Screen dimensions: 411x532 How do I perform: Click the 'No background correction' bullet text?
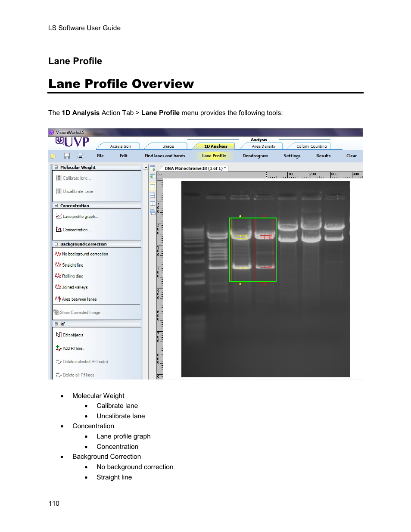[x=135, y=467]
